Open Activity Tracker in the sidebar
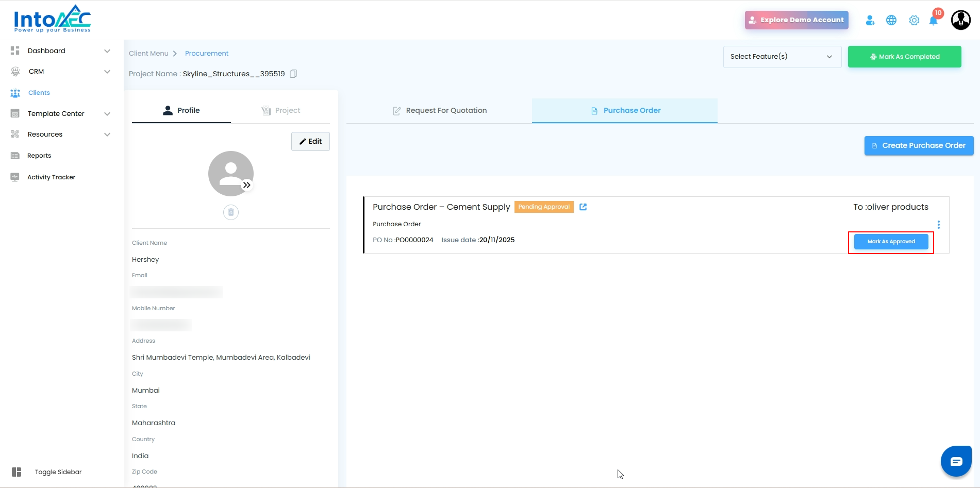 tap(52, 177)
